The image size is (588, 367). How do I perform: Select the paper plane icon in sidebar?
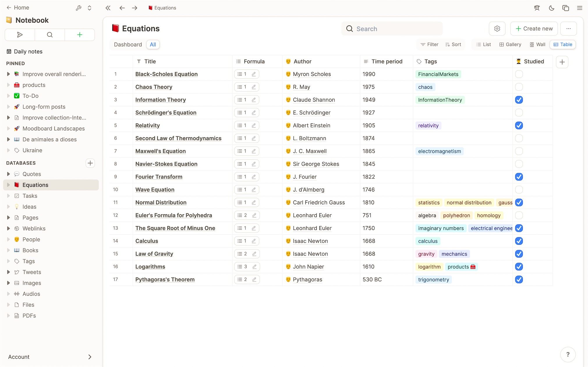point(20,35)
